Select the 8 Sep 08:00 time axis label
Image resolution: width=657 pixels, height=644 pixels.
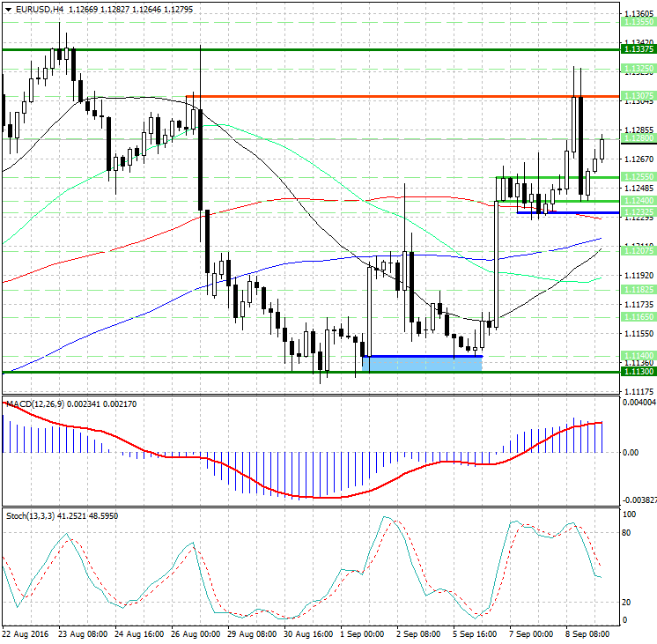pyautogui.click(x=587, y=634)
